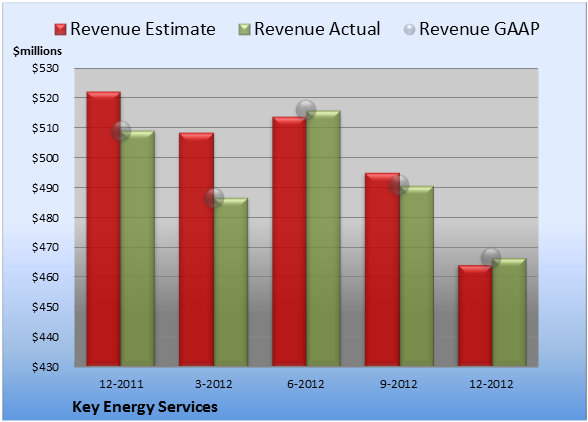
Task: Click the "6-2012" x-axis label
Action: click(306, 384)
